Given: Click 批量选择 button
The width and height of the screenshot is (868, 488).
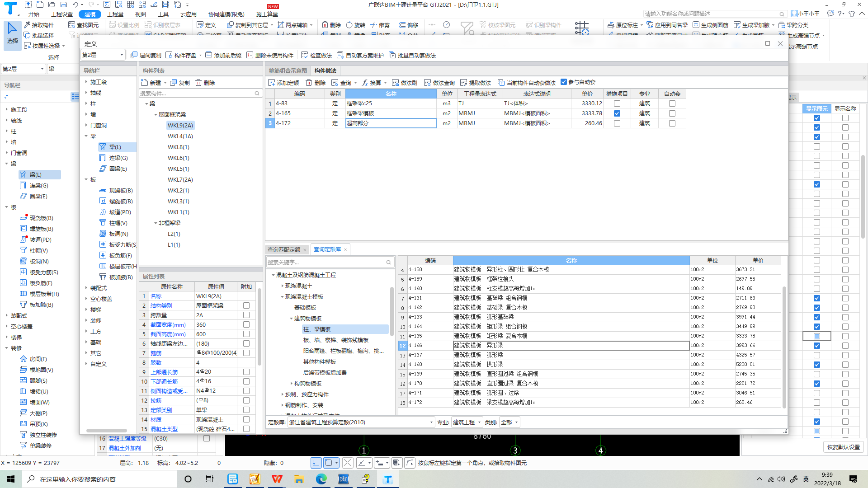Looking at the screenshot, I should [x=39, y=35].
